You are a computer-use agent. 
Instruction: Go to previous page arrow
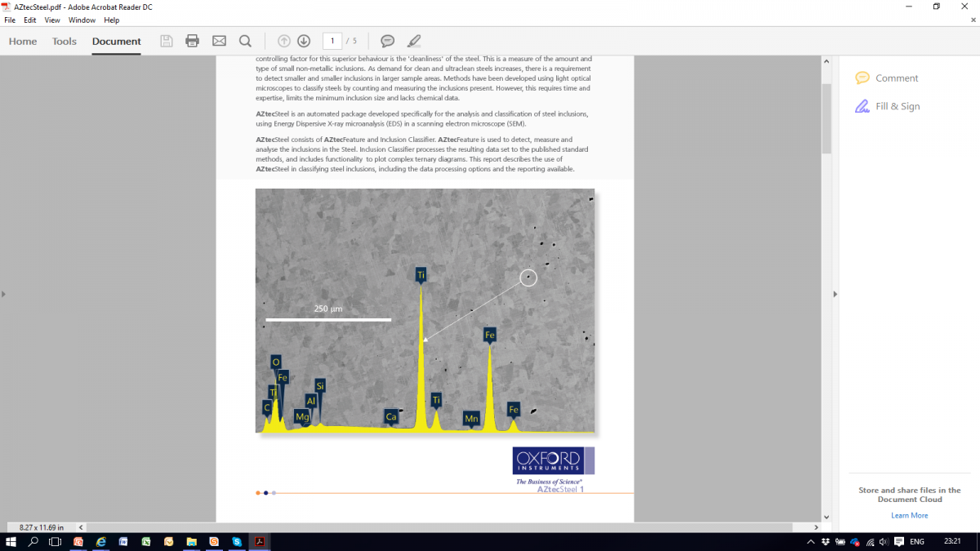click(x=284, y=41)
